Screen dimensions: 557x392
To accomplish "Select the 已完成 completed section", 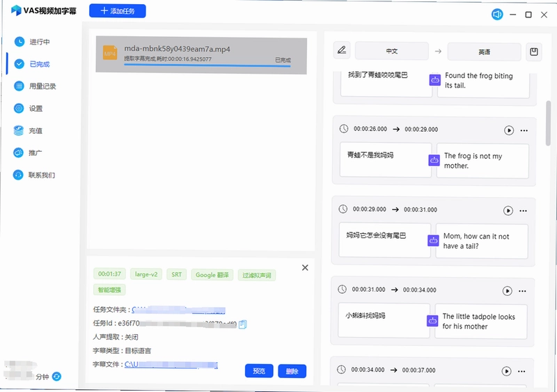I will pos(32,64).
